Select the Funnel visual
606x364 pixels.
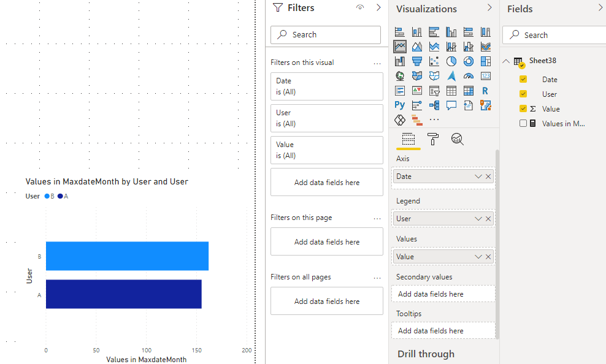coord(416,61)
